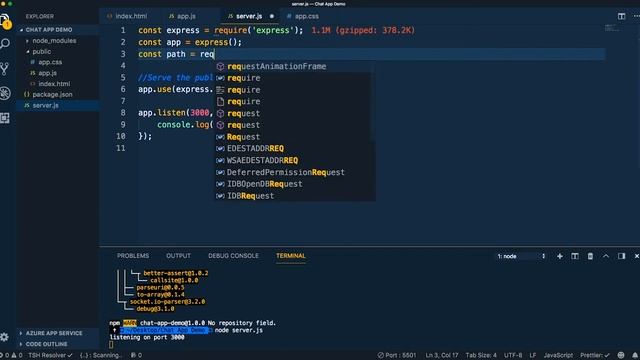The image size is (640, 360).
Task: Change line ending via LF status item
Action: [x=533, y=355]
